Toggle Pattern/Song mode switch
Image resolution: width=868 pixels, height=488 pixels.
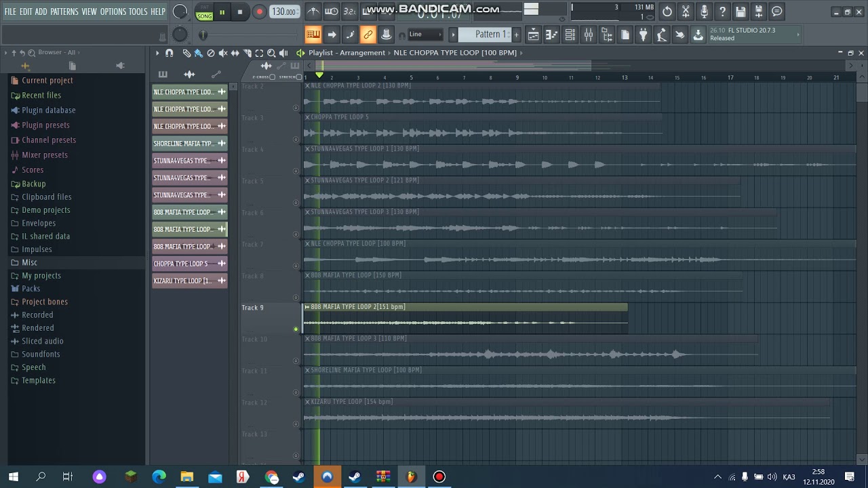[x=204, y=12]
